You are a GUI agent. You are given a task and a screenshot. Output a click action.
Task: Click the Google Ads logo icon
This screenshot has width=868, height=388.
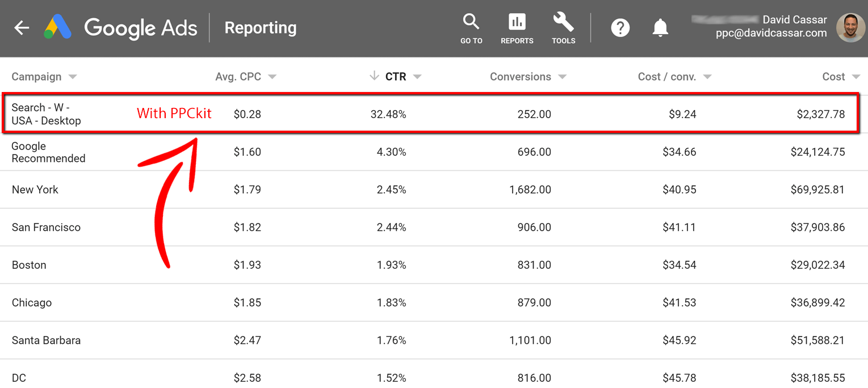[57, 27]
